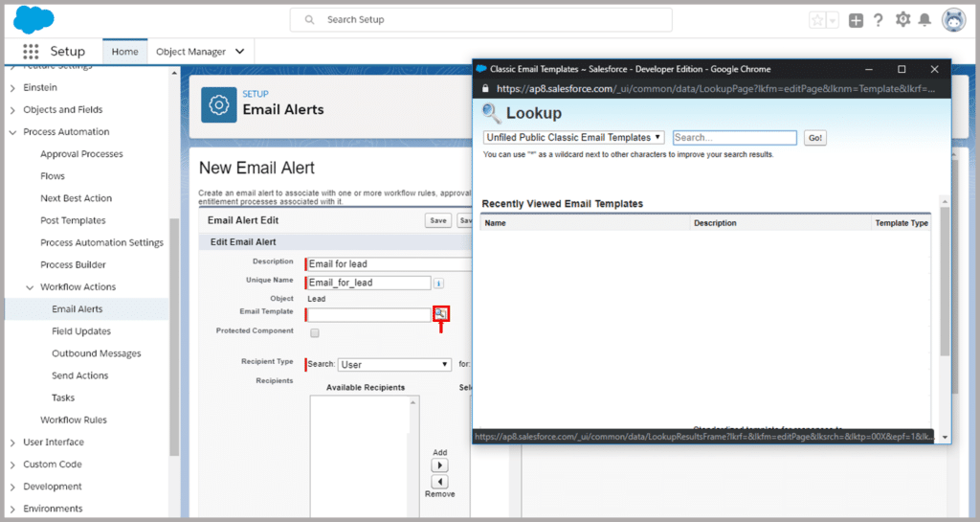Click the global actions plus icon
This screenshot has height=522, width=980.
856,20
